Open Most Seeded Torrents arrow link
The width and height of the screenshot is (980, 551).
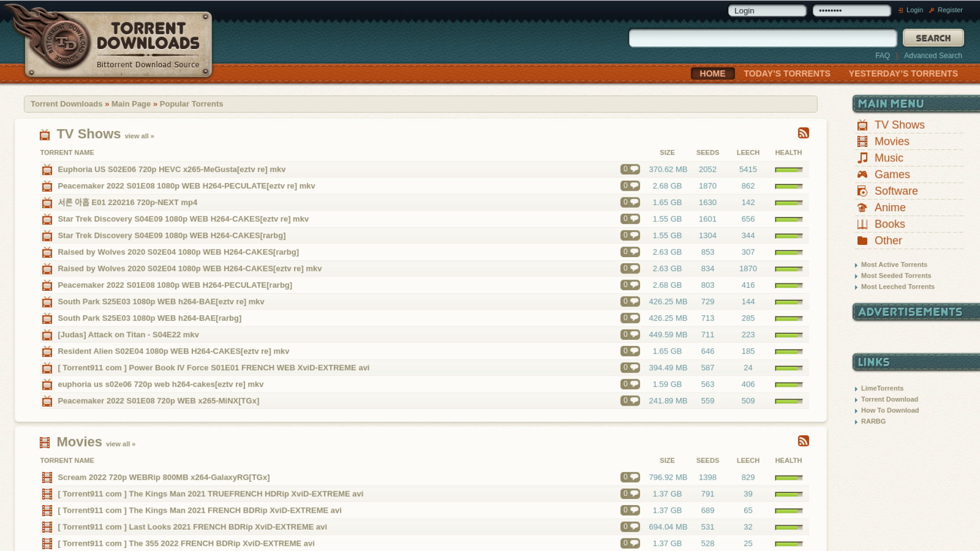pyautogui.click(x=896, y=276)
